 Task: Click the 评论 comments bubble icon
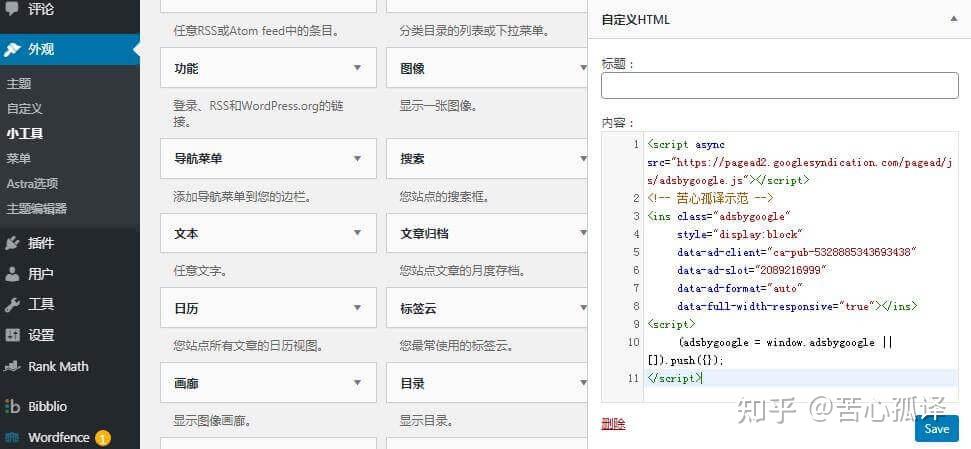click(12, 9)
